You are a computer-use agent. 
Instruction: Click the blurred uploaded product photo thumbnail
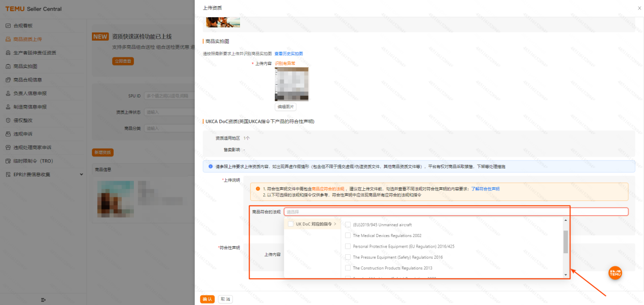(x=291, y=84)
